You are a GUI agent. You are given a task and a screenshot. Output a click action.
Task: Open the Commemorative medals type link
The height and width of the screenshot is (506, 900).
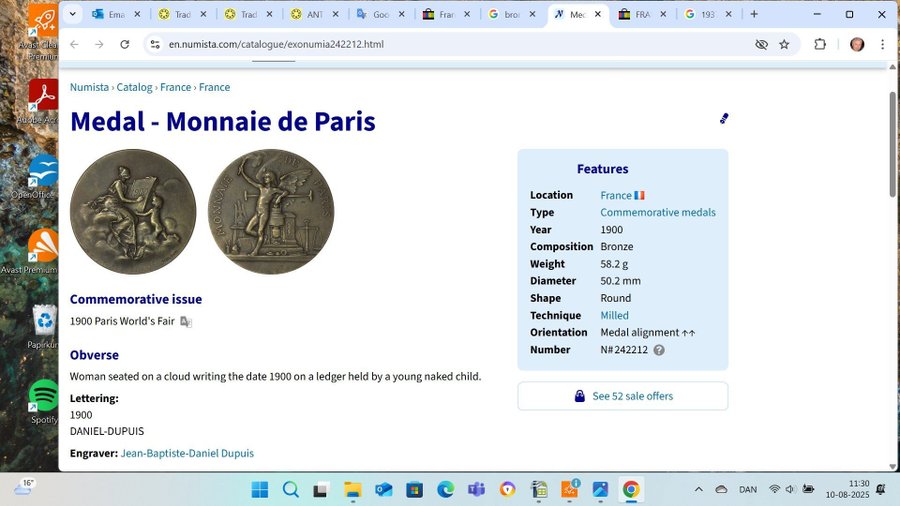point(657,212)
